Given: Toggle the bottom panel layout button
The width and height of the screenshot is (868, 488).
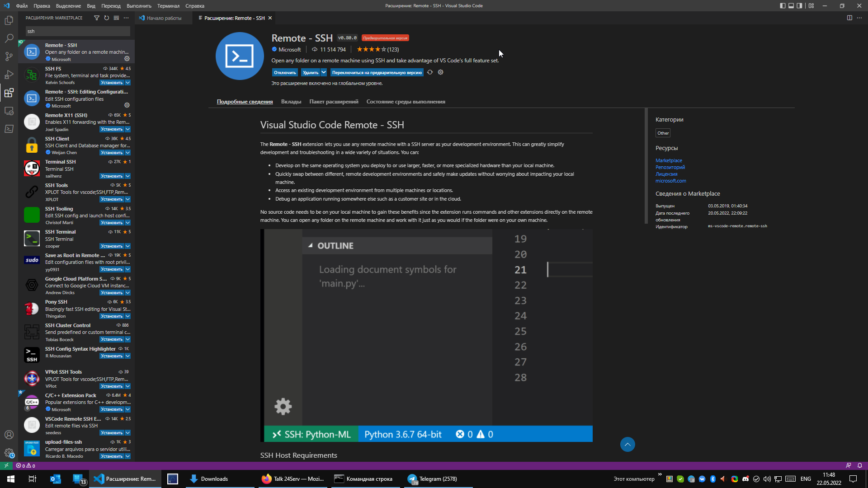Looking at the screenshot, I should 791,6.
